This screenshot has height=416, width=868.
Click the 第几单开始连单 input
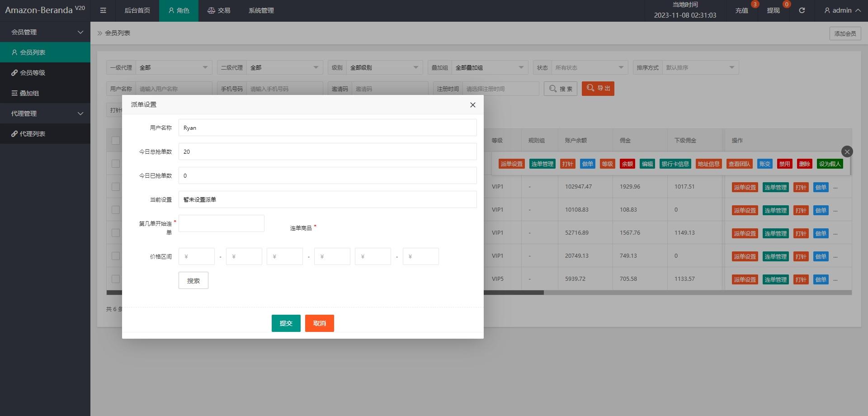pos(221,223)
